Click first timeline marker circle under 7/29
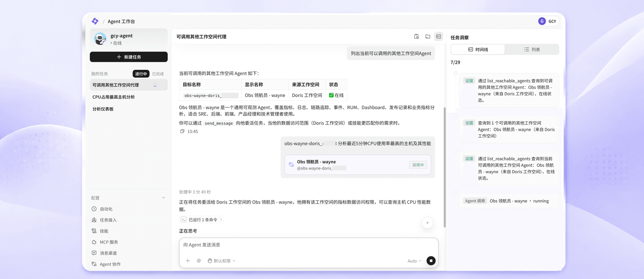Screen dimensions: 644x279 pos(456,73)
